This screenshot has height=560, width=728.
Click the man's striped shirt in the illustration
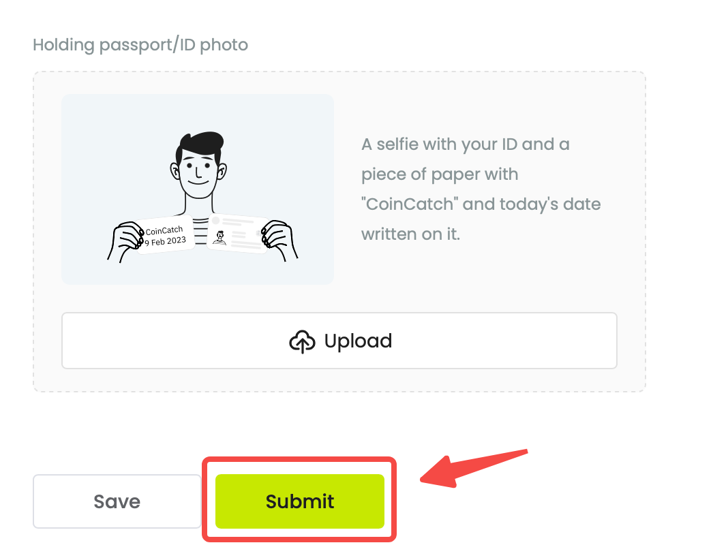pyautogui.click(x=200, y=230)
